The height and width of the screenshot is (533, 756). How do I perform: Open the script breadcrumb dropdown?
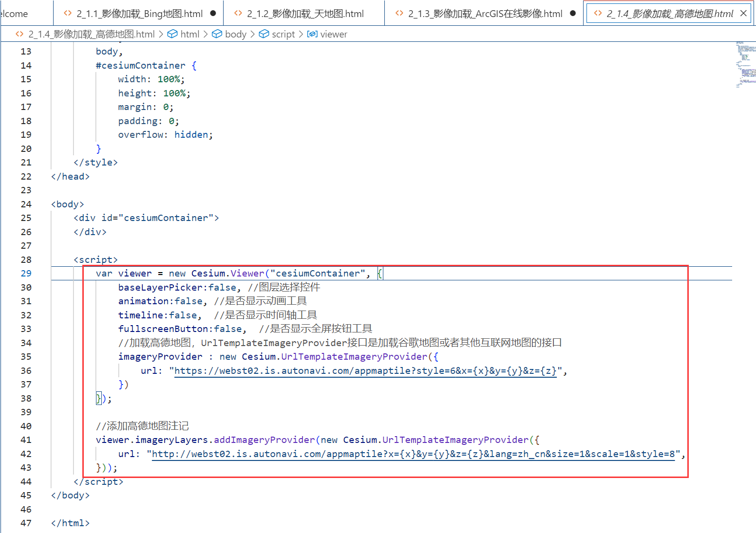point(283,34)
